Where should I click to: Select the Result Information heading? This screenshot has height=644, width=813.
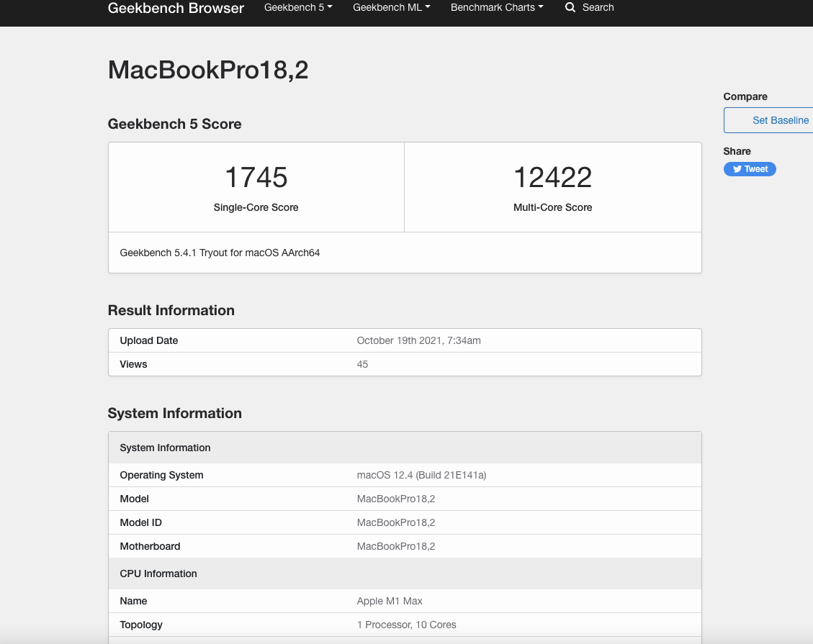click(171, 310)
